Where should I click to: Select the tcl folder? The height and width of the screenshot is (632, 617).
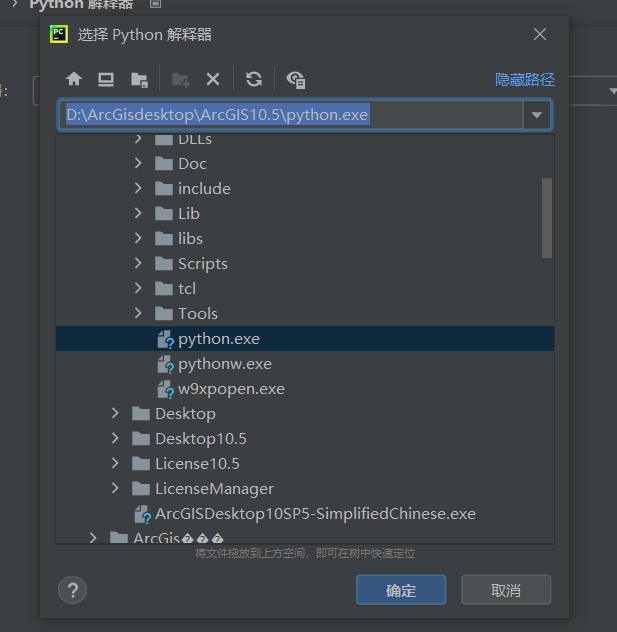[x=305, y=289]
